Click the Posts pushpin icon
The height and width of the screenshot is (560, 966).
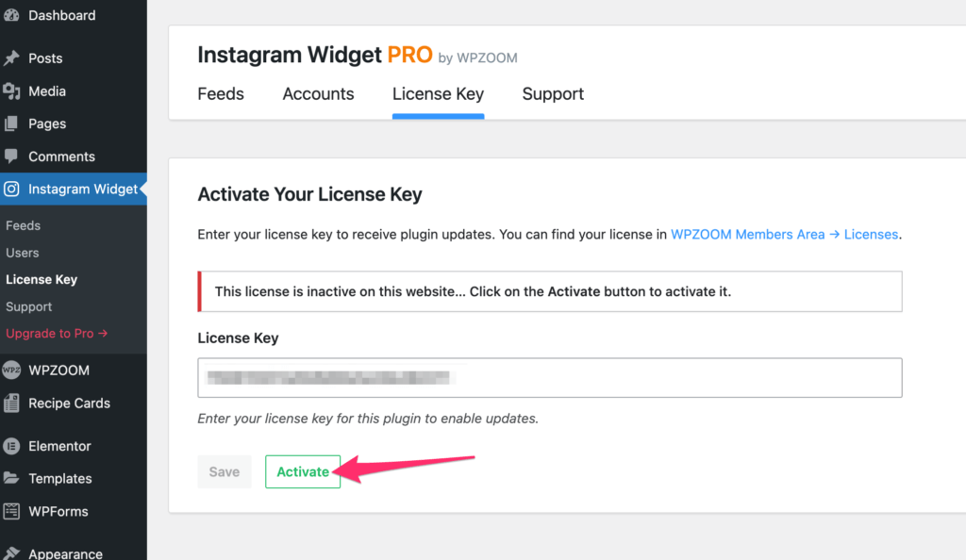pos(11,58)
